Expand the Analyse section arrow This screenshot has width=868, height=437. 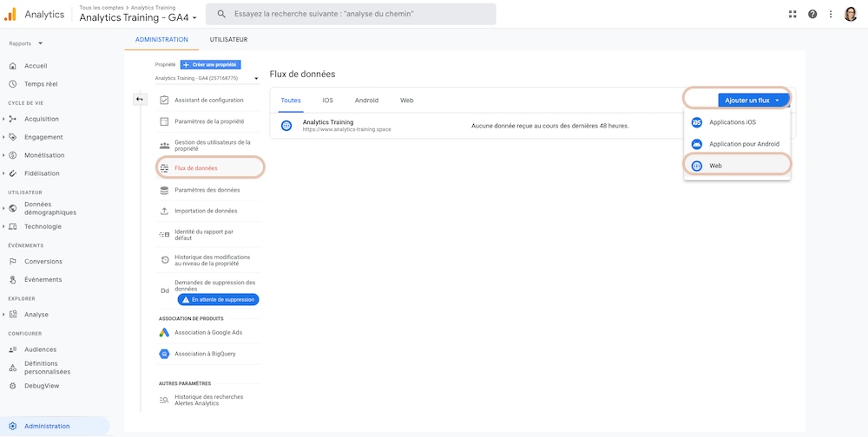pos(3,315)
